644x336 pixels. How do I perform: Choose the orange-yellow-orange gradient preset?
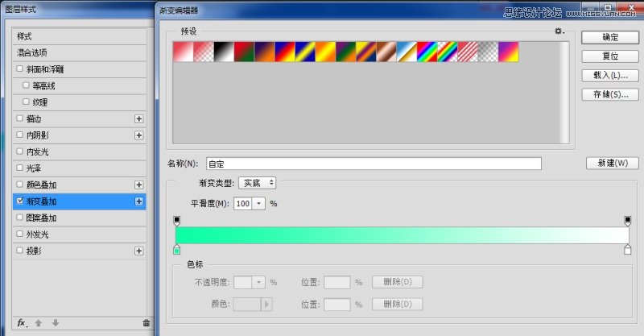coord(325,52)
